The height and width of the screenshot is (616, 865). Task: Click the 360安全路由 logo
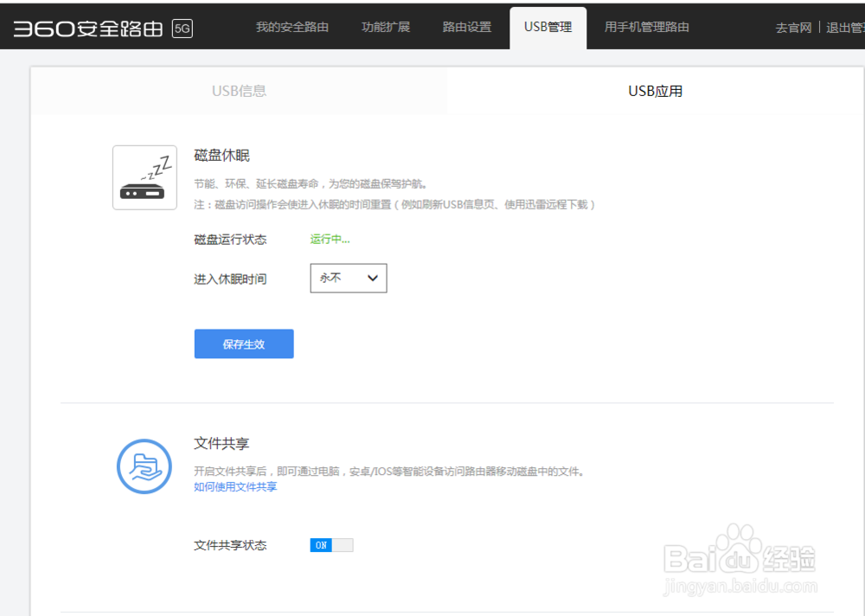87,29
